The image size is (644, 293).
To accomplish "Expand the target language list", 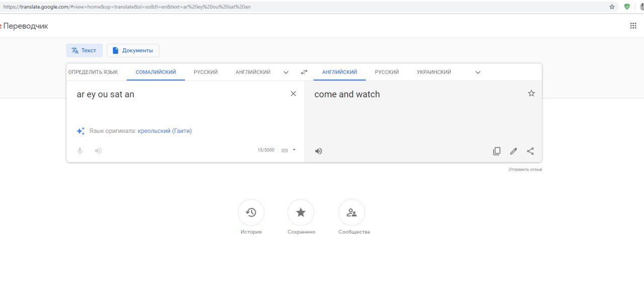I will tap(478, 72).
